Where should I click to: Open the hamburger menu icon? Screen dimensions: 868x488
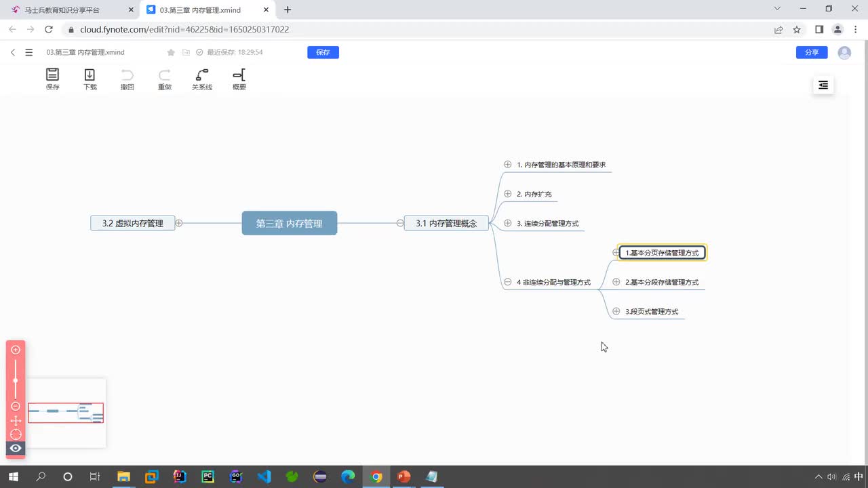point(28,52)
